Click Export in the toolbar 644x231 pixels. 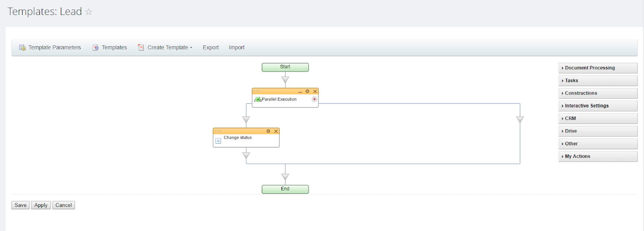(x=211, y=47)
